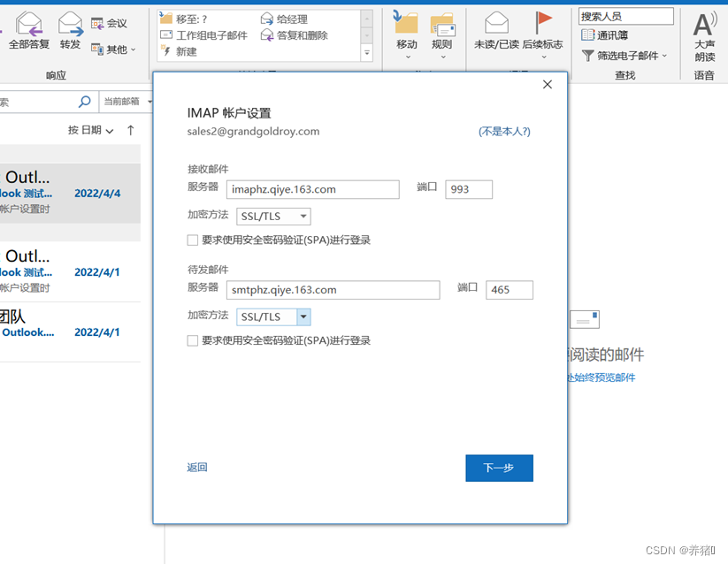Click the search magnifier in mail search
728x564 pixels.
[85, 102]
